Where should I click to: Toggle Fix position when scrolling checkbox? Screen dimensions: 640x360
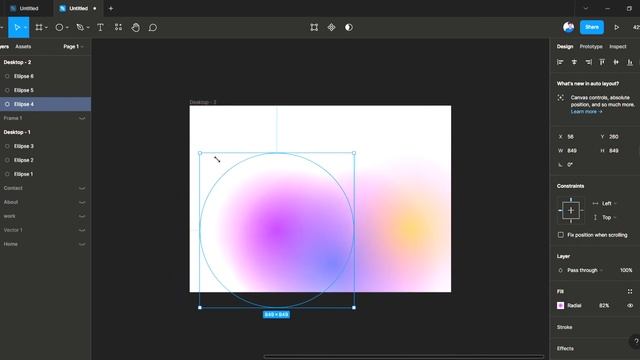point(560,235)
